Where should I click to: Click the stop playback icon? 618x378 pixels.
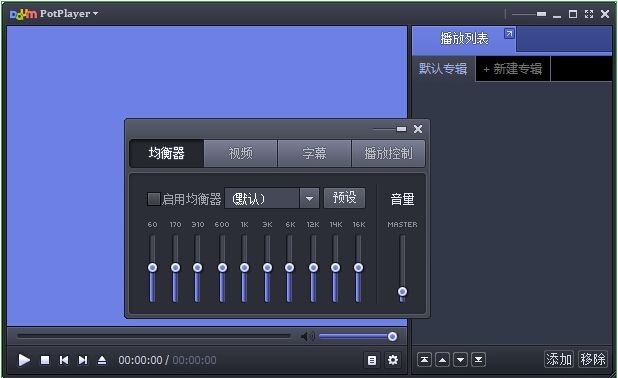(45, 360)
